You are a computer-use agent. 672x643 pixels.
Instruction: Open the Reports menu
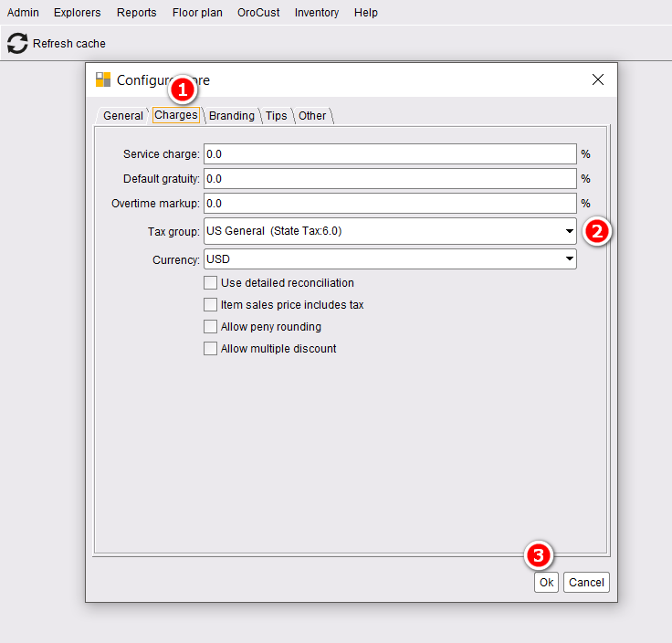pyautogui.click(x=137, y=13)
